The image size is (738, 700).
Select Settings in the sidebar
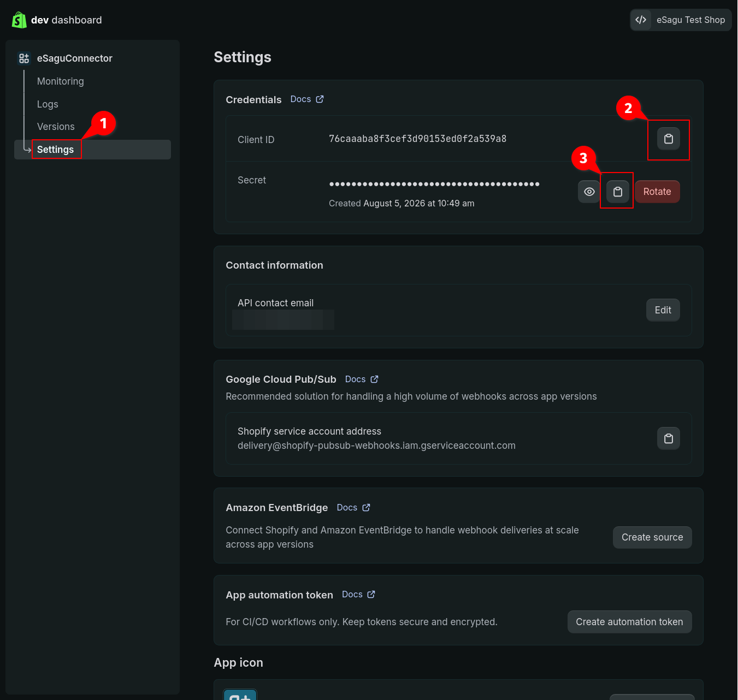pyautogui.click(x=92, y=150)
